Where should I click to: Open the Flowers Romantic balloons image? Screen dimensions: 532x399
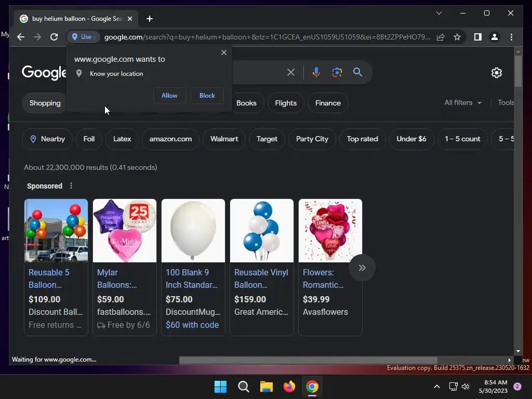(330, 231)
